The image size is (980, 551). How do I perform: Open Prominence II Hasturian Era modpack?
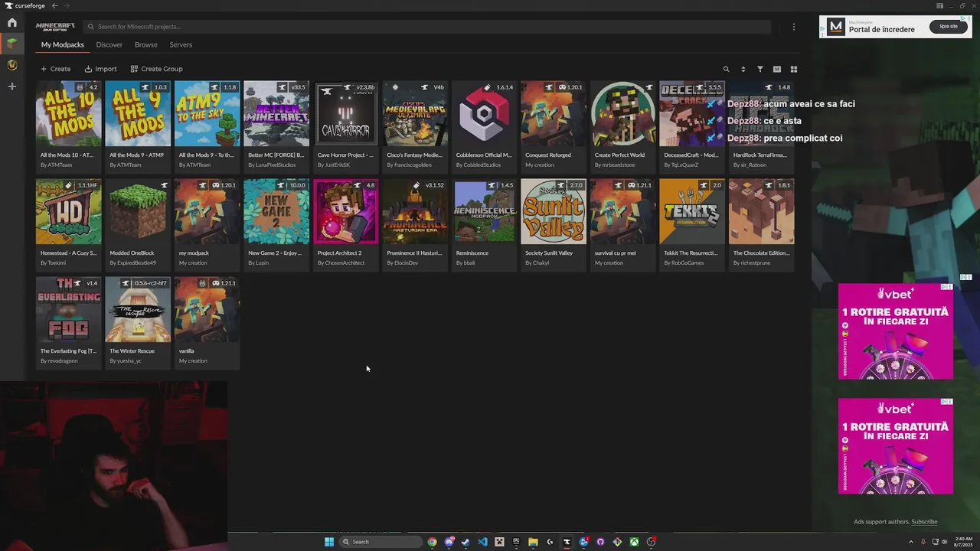click(x=415, y=224)
